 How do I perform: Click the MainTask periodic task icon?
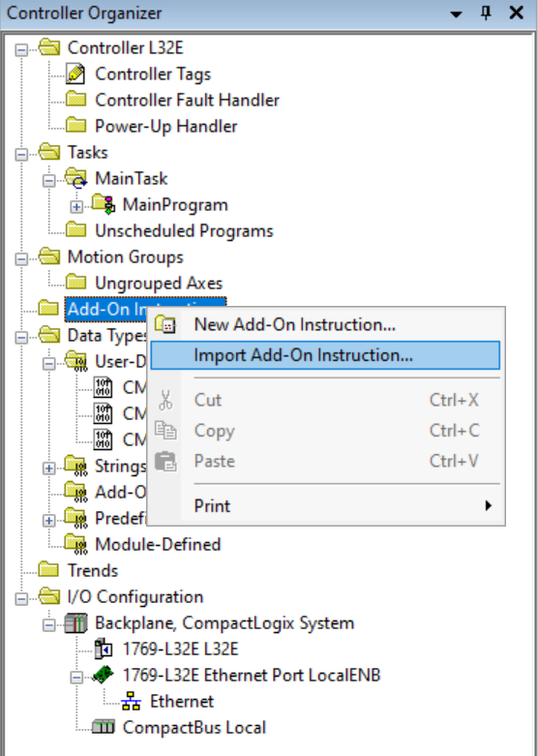click(x=75, y=178)
